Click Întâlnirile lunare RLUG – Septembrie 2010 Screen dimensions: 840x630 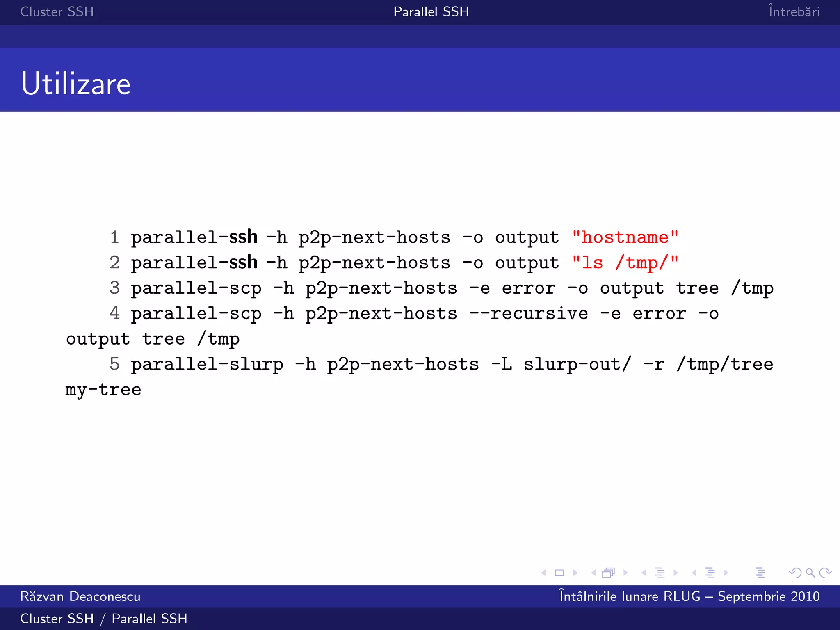[x=689, y=596]
